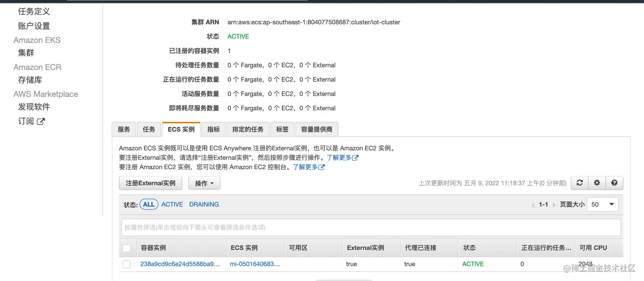Open 存储库 under Amazon ECR
Viewport: 644px width, 281px height.
point(30,80)
